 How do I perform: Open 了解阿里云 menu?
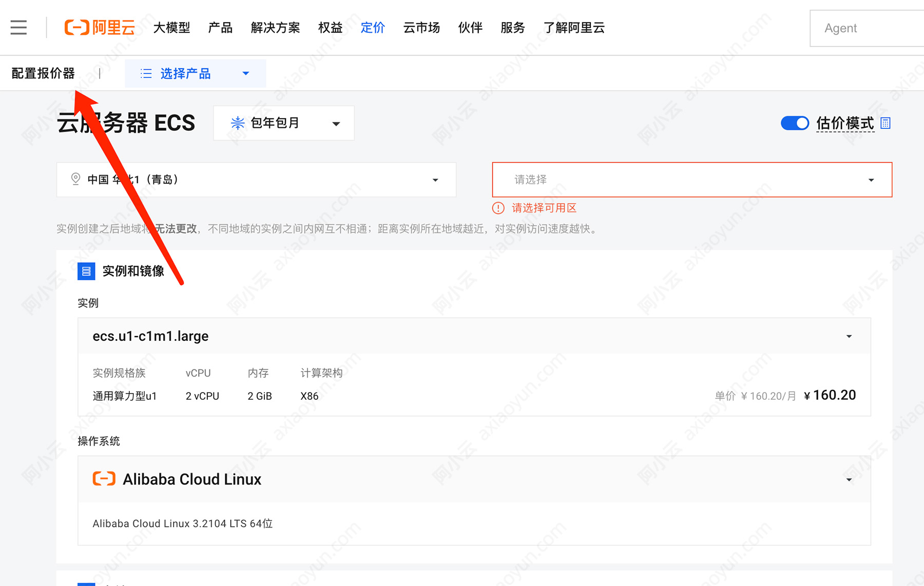(574, 28)
